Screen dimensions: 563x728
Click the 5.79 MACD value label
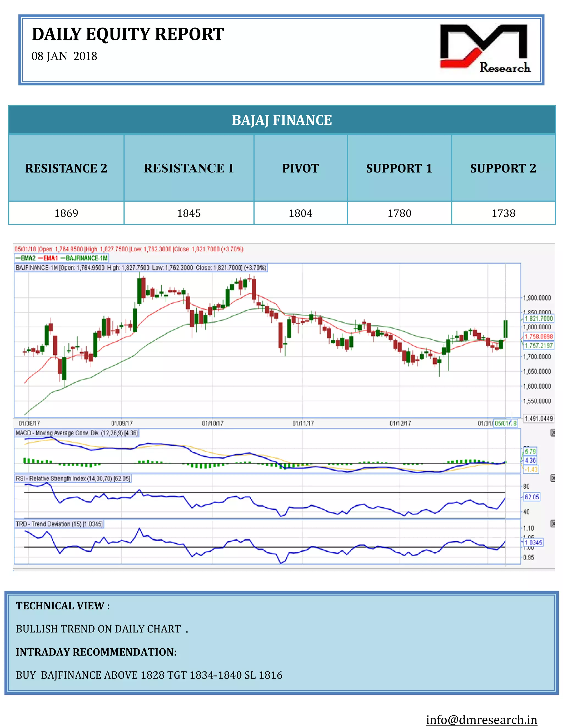[x=530, y=451]
